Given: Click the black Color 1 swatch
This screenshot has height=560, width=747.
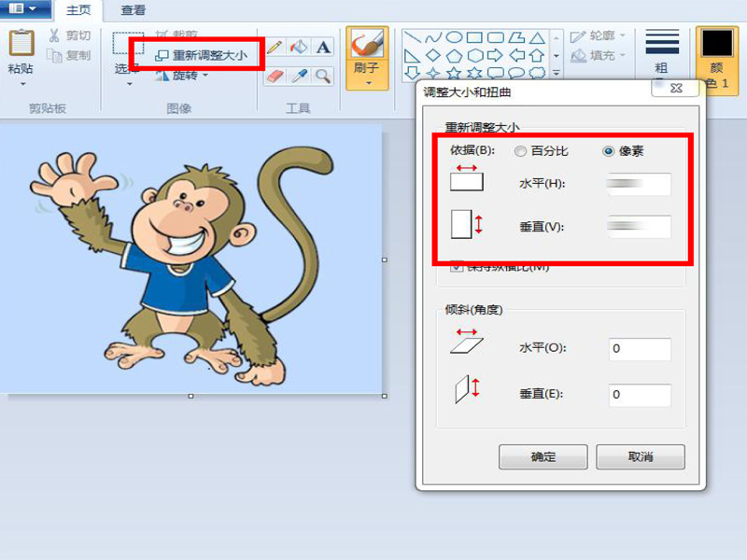Looking at the screenshot, I should pos(717,44).
